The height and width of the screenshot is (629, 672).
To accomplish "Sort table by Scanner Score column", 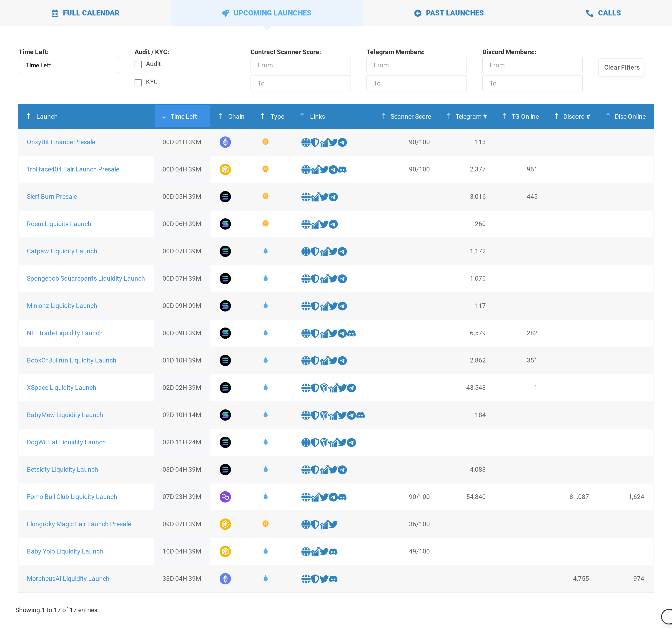I will click(406, 117).
